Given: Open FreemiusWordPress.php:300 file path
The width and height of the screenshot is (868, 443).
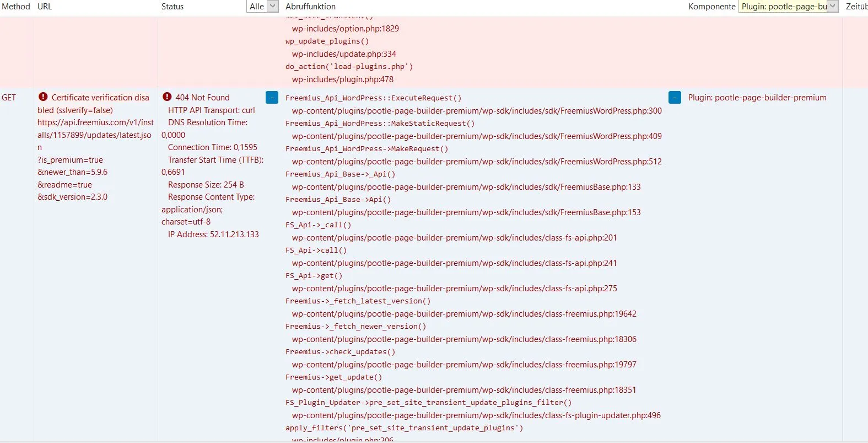Looking at the screenshot, I should [x=477, y=111].
